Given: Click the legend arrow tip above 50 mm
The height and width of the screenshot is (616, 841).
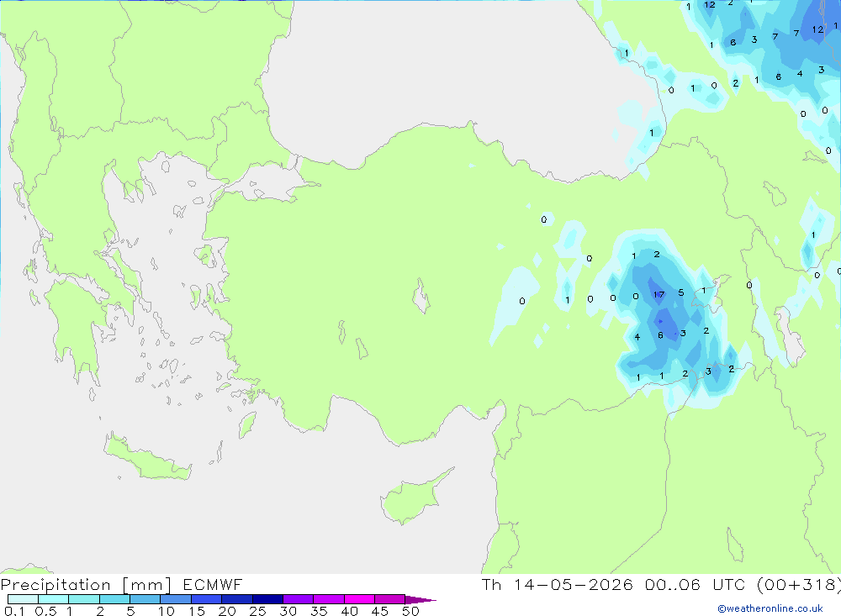Looking at the screenshot, I should click(420, 599).
